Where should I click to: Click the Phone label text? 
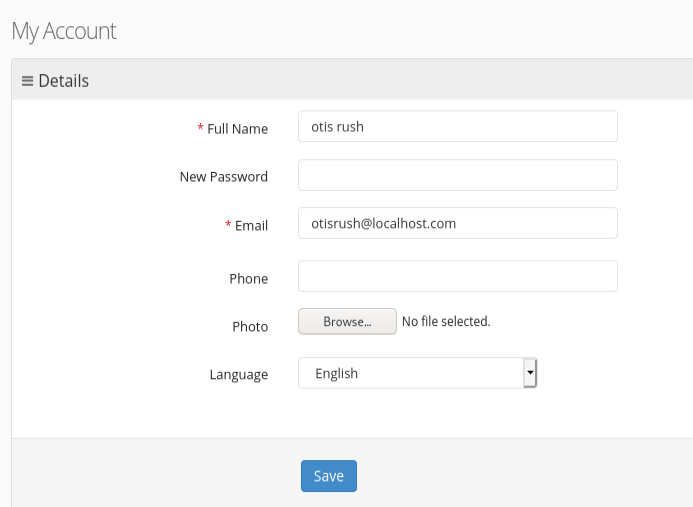[x=248, y=279]
